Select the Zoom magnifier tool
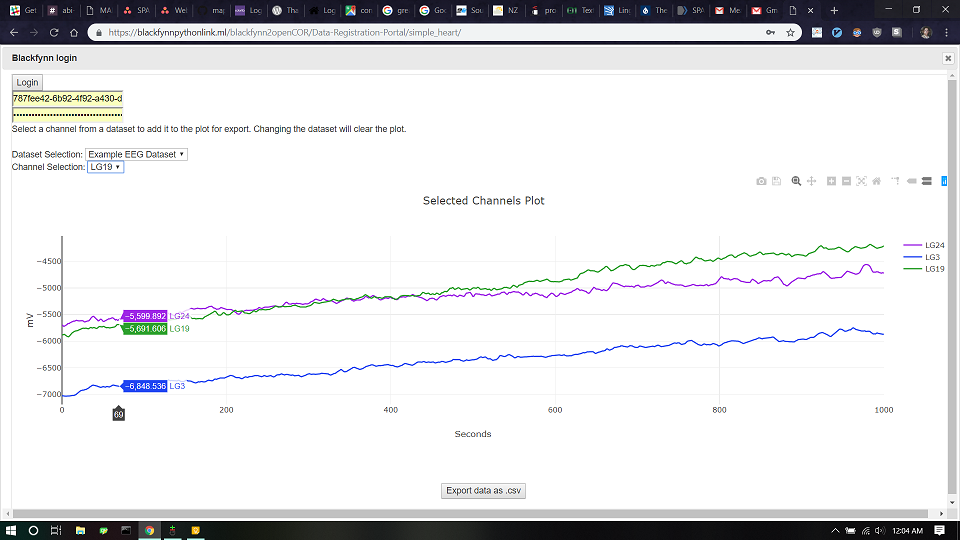The height and width of the screenshot is (540, 960). (x=796, y=181)
